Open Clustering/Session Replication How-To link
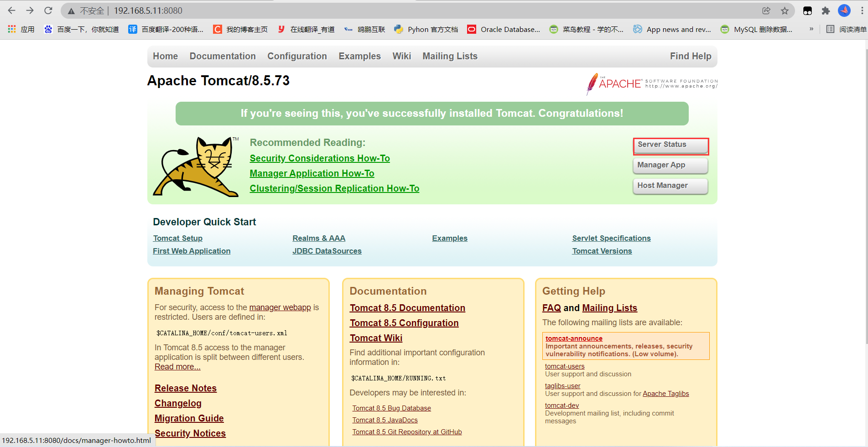The image size is (868, 447). coord(334,188)
